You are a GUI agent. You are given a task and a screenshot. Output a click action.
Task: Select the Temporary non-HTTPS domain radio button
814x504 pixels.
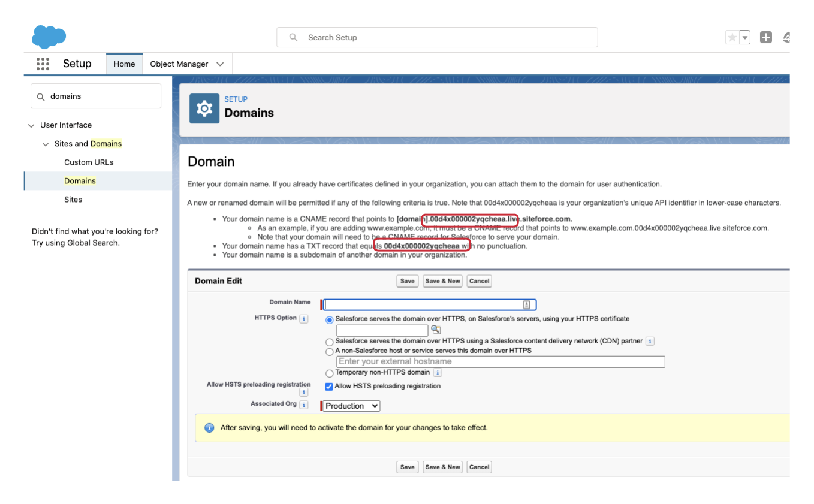point(329,373)
